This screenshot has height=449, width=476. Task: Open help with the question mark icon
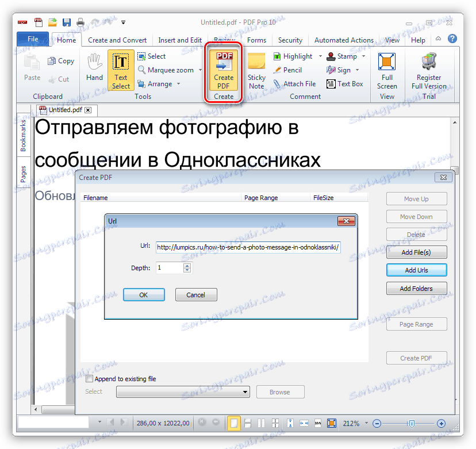(x=452, y=39)
